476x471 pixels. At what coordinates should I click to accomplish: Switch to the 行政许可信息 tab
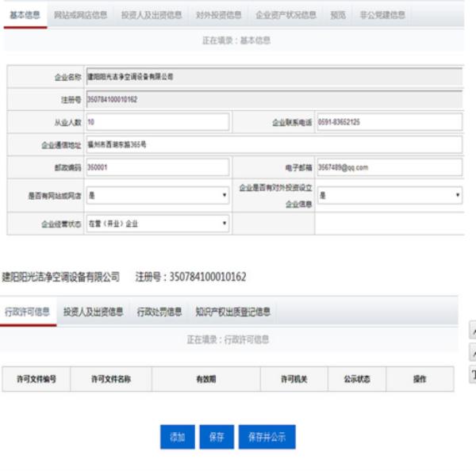(27, 312)
